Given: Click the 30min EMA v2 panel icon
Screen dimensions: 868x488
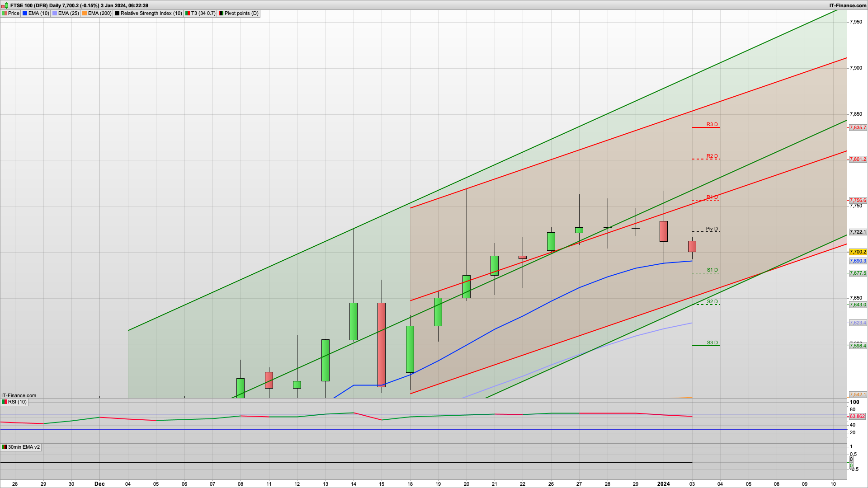Looking at the screenshot, I should [5, 447].
